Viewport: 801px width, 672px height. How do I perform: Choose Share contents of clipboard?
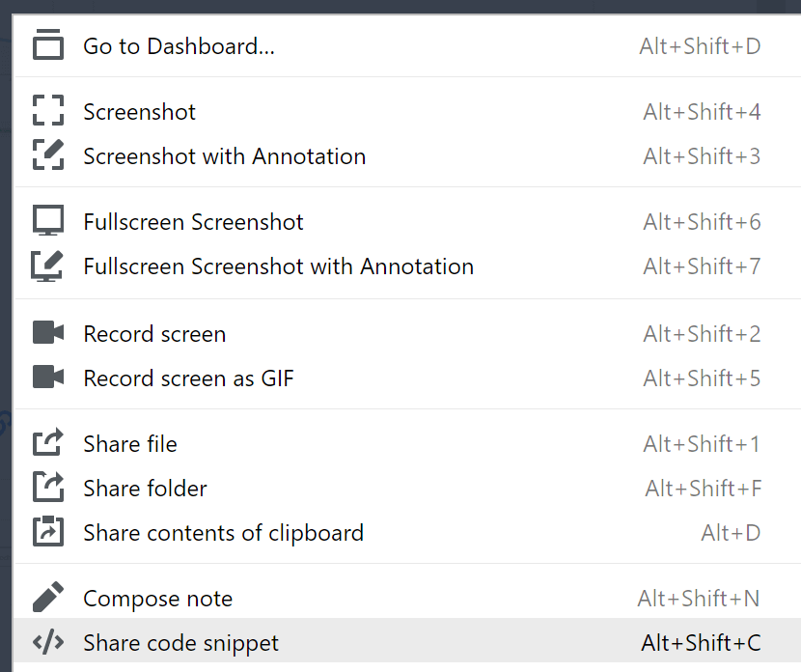tap(406, 533)
